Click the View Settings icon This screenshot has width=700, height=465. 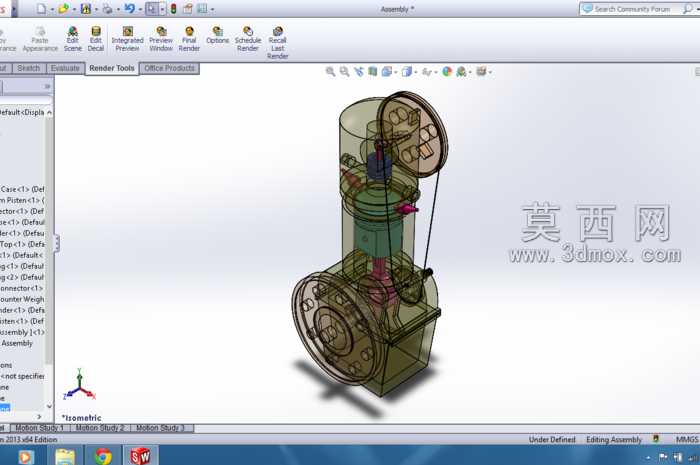tap(481, 71)
